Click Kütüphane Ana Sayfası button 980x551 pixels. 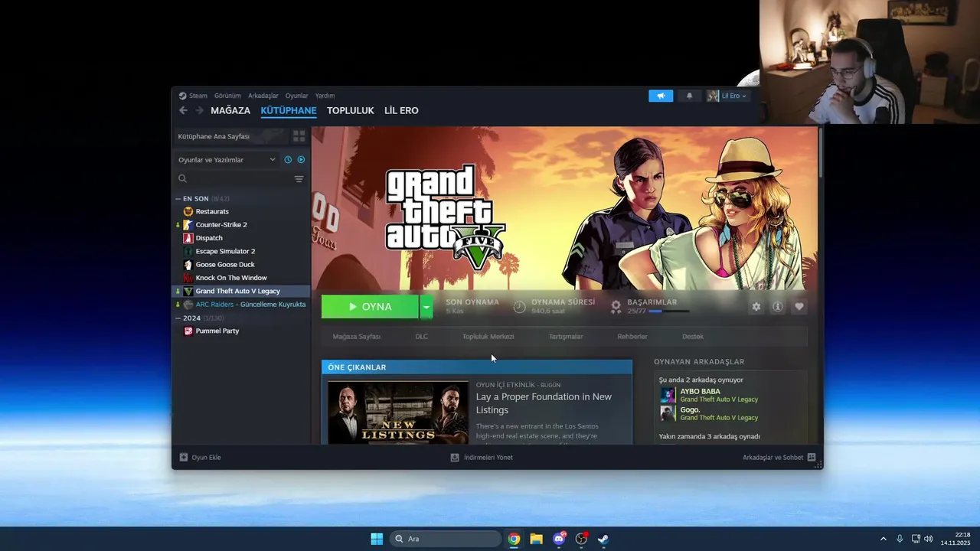(231, 136)
